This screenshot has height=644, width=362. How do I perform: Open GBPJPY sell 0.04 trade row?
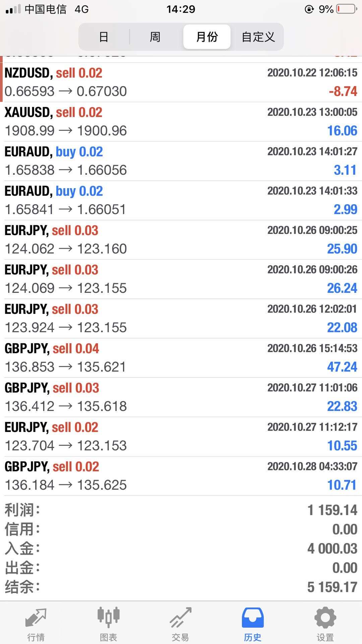click(181, 358)
